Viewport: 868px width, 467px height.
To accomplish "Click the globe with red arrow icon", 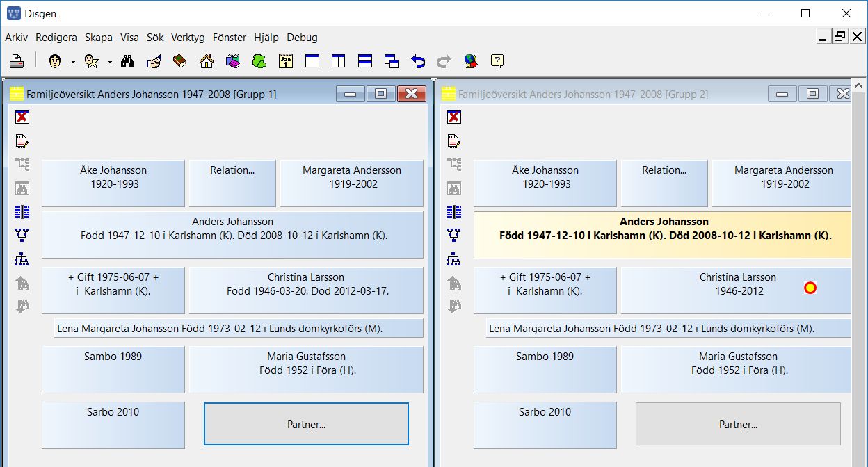I will [x=471, y=61].
